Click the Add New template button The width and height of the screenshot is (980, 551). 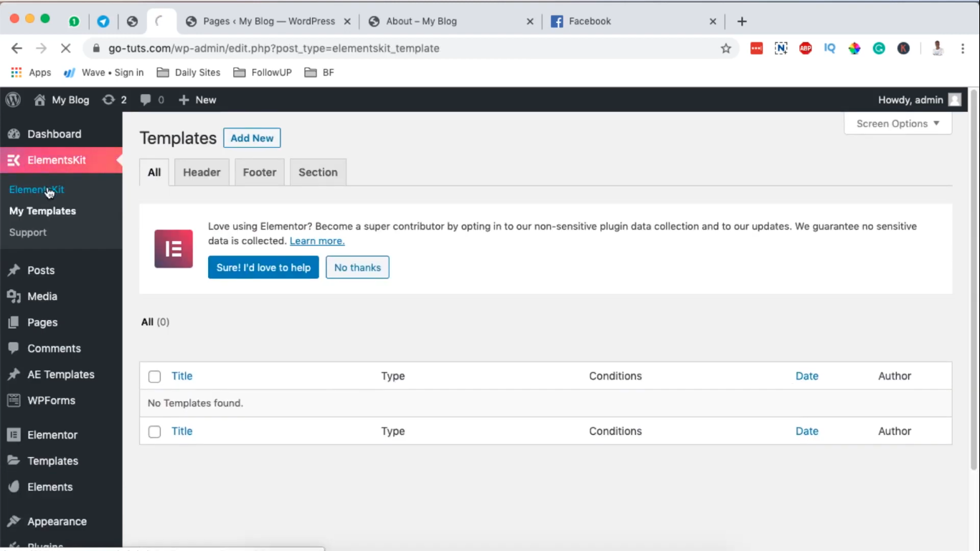(x=252, y=138)
